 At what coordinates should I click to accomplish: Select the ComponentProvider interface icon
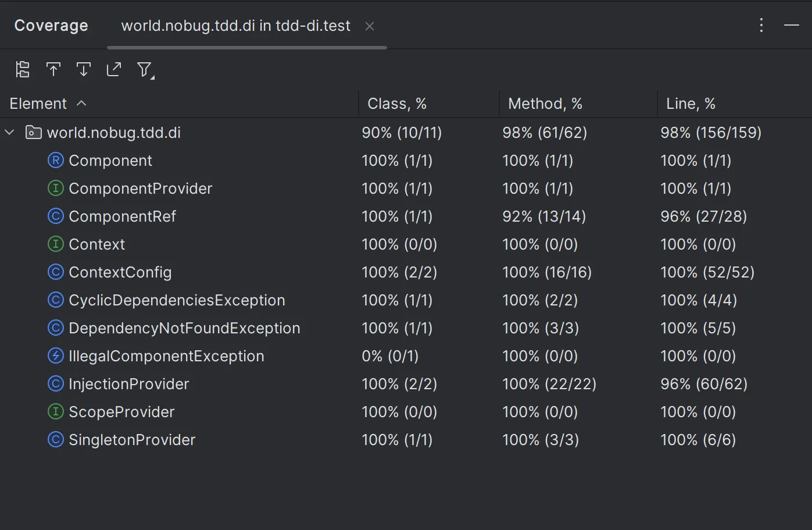(x=55, y=188)
